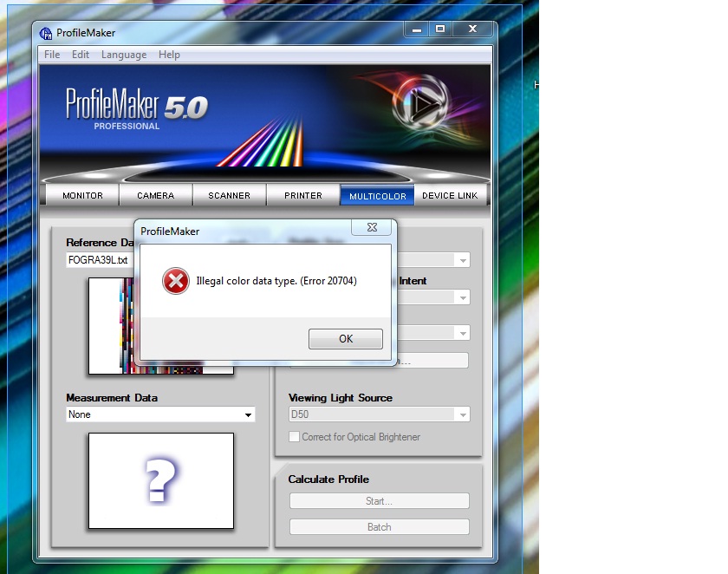The height and width of the screenshot is (574, 728).
Task: Switch to the CAMERA tab
Action: tap(155, 195)
